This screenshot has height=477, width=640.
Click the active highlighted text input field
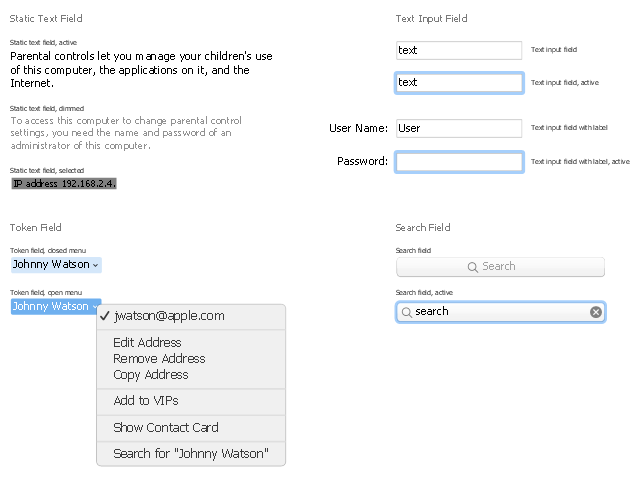pos(459,82)
